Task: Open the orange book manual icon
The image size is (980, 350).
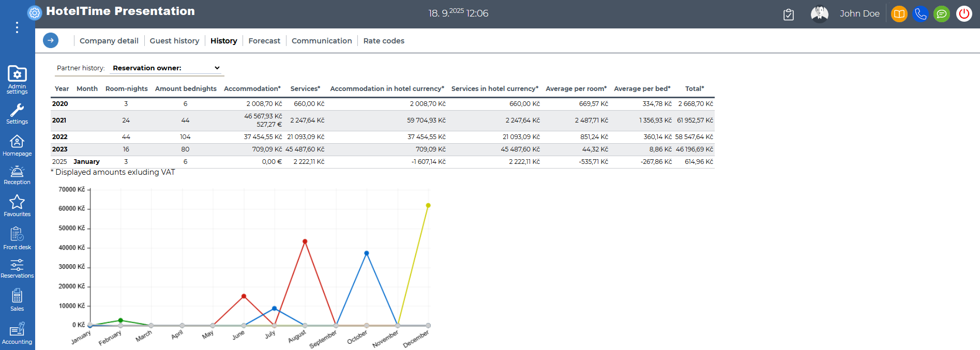Action: coord(899,14)
